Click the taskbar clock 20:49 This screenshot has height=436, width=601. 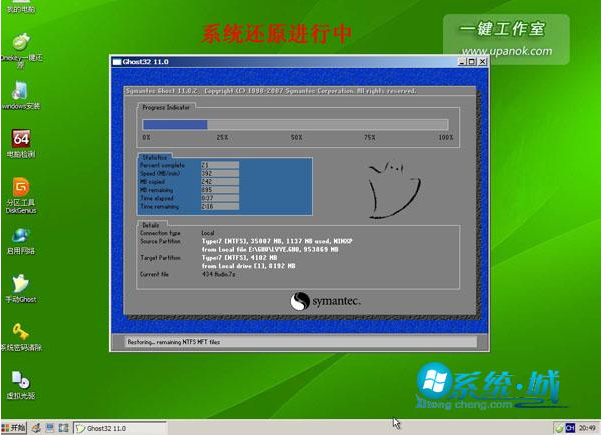(587, 428)
